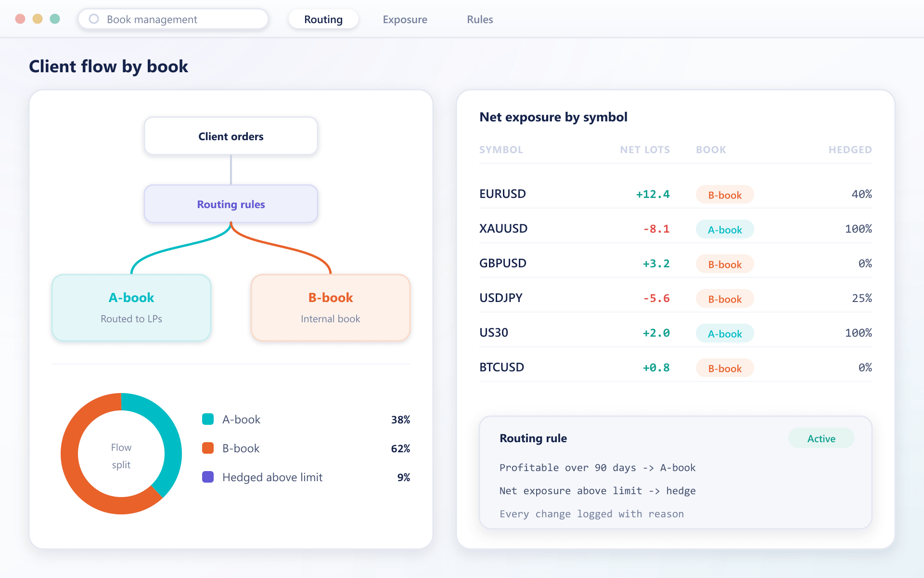Image resolution: width=924 pixels, height=578 pixels.
Task: Click the teal A-book legend swatch
Action: pyautogui.click(x=208, y=419)
